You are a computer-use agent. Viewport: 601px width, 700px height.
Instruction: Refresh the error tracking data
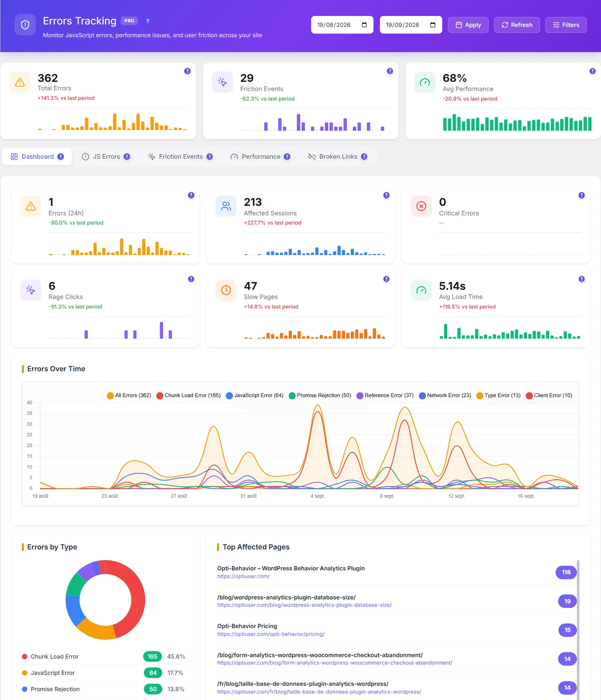pos(517,25)
